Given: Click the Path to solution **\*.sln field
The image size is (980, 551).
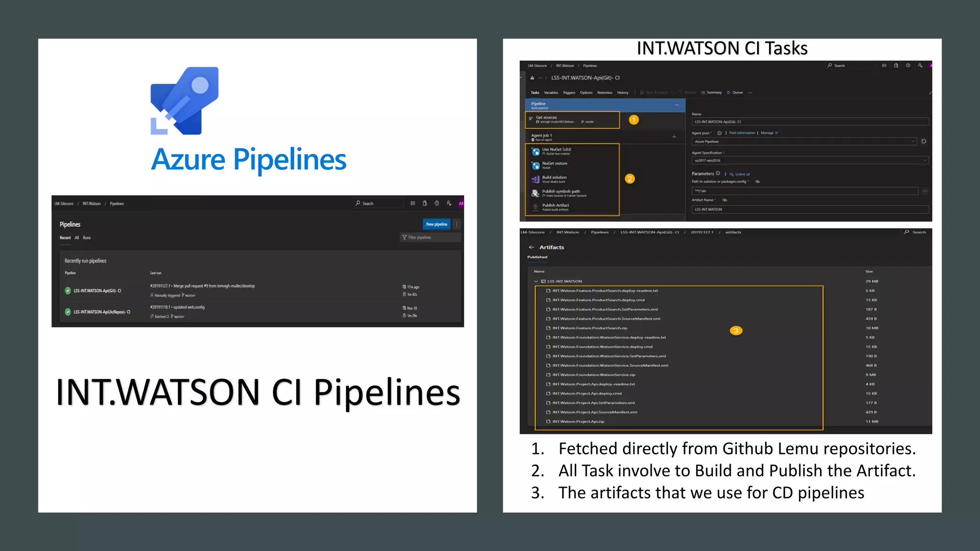Looking at the screenshot, I should [805, 191].
